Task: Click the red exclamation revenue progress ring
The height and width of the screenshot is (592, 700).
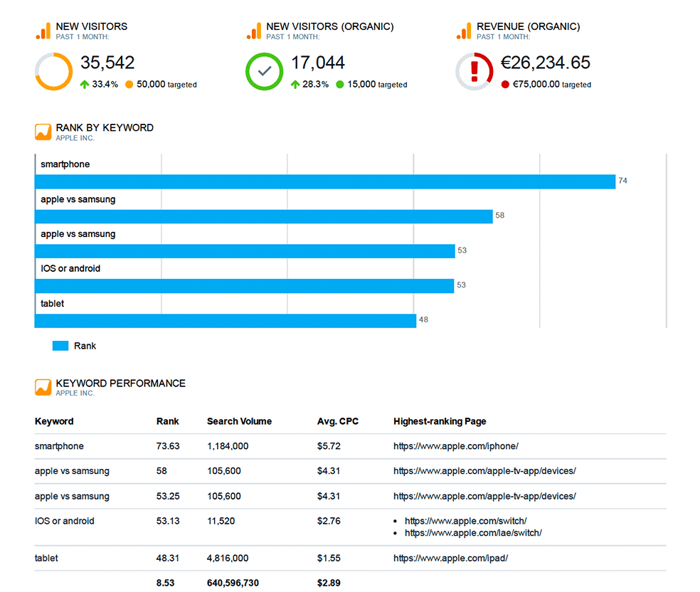Action: click(474, 71)
